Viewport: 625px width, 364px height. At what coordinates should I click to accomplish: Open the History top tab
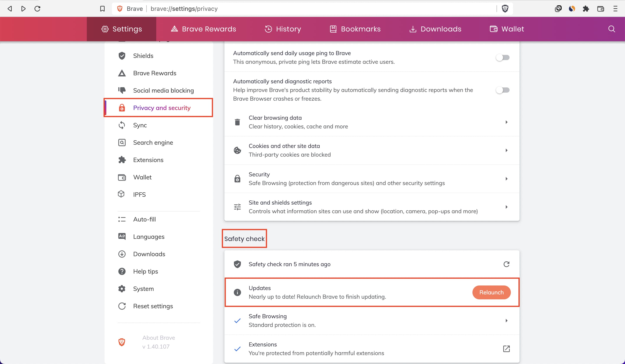283,29
